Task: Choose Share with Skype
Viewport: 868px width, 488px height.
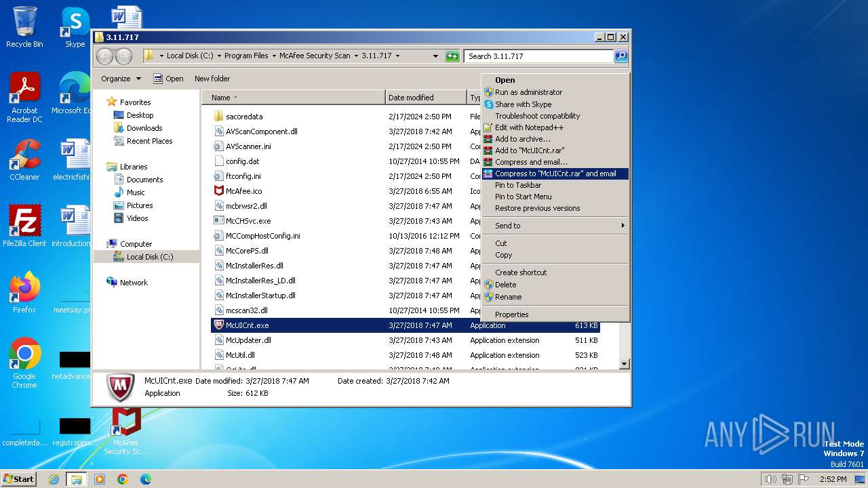Action: tap(555, 104)
